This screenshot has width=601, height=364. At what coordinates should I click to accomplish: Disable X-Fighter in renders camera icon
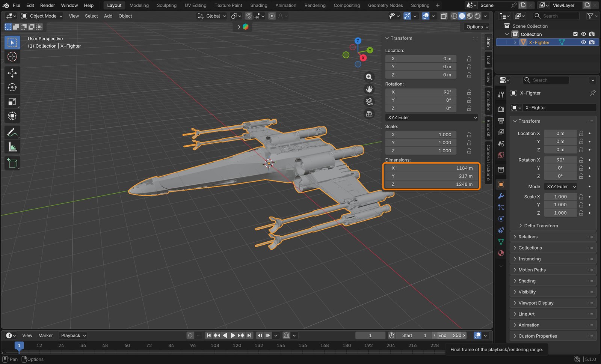[x=592, y=42]
